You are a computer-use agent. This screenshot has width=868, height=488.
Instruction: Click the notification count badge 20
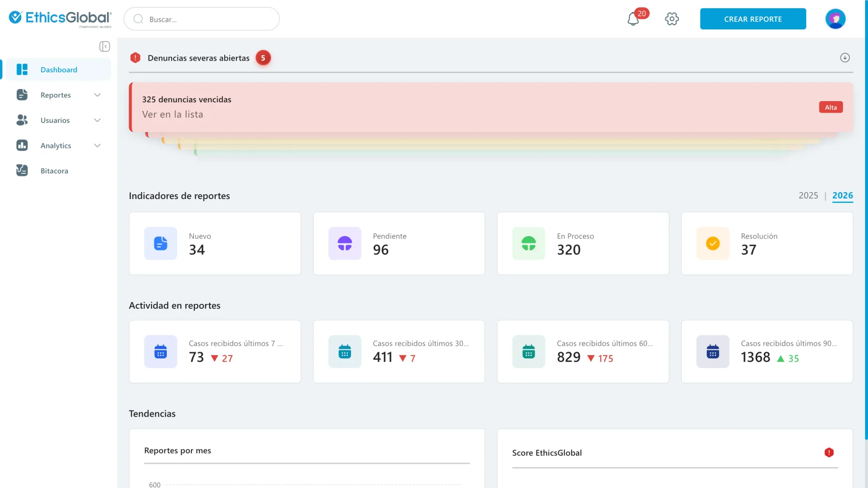[642, 13]
